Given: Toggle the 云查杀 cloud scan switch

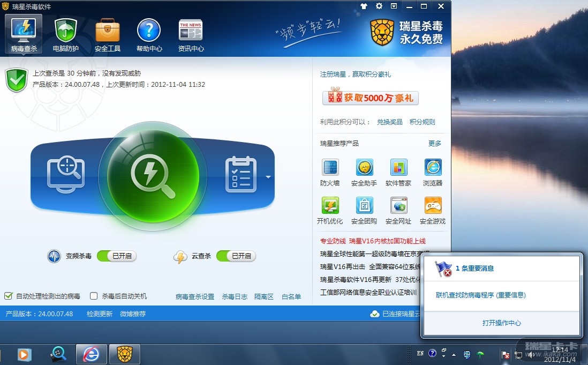Looking at the screenshot, I should click(x=236, y=256).
